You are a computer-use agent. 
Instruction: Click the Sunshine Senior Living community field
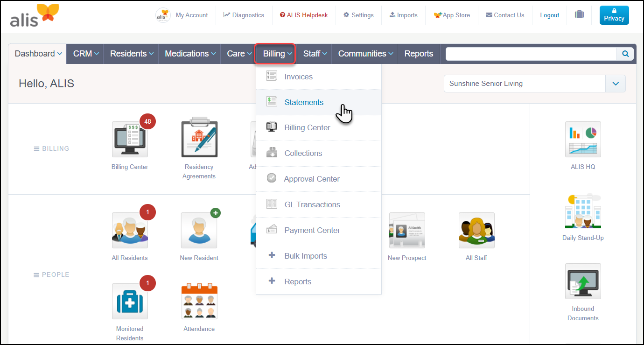(x=525, y=84)
